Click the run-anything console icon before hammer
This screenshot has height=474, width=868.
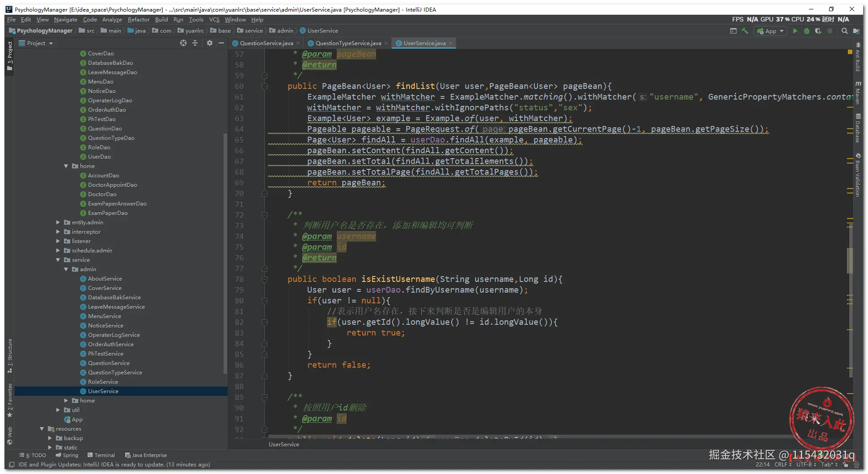coord(733,31)
